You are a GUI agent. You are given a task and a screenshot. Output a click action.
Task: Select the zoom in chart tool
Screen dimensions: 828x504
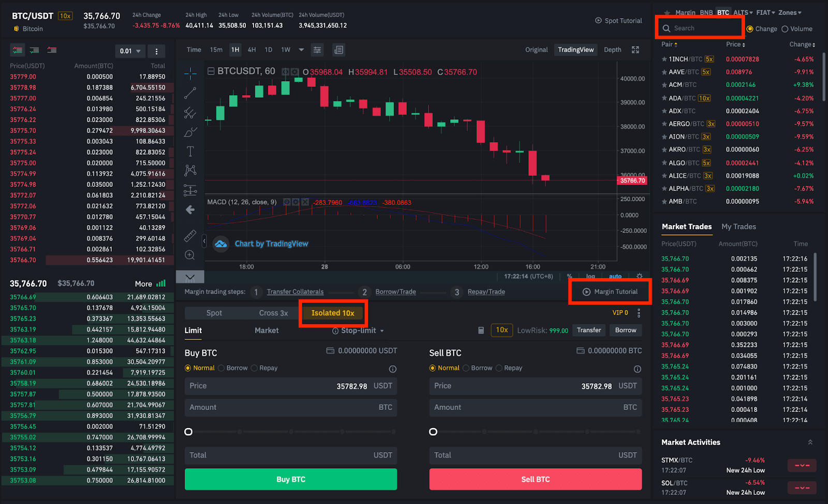[x=190, y=255]
